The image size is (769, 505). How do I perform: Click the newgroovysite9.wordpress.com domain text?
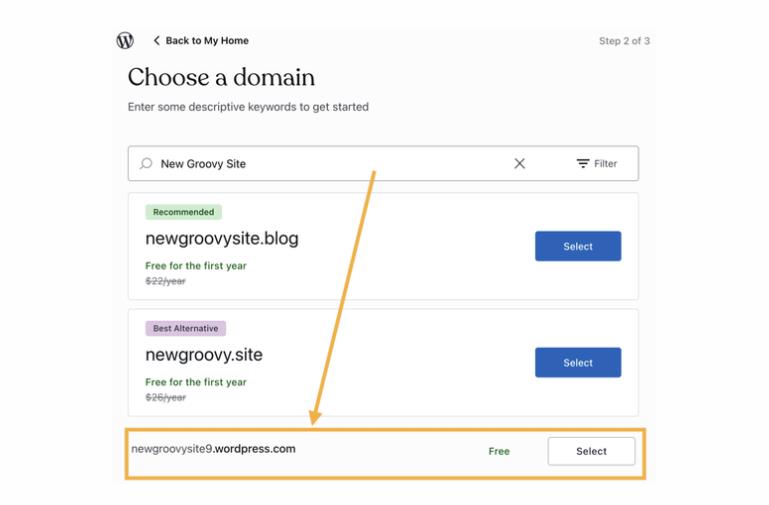213,449
